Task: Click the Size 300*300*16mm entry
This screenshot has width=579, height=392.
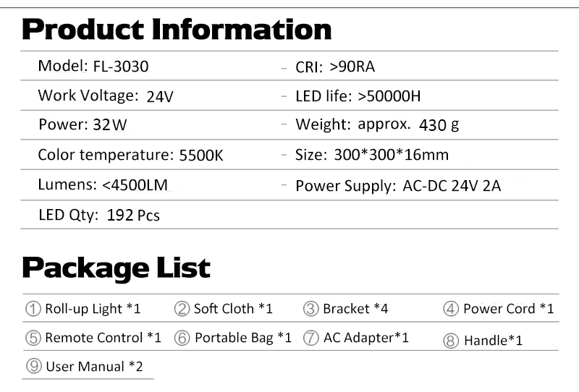Action: [372, 155]
